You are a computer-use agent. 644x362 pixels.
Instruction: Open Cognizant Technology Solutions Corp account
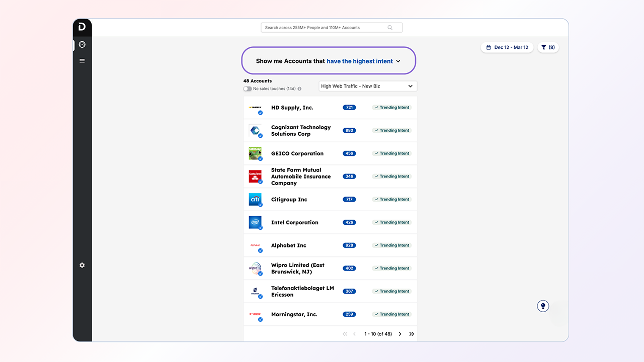[301, 131]
